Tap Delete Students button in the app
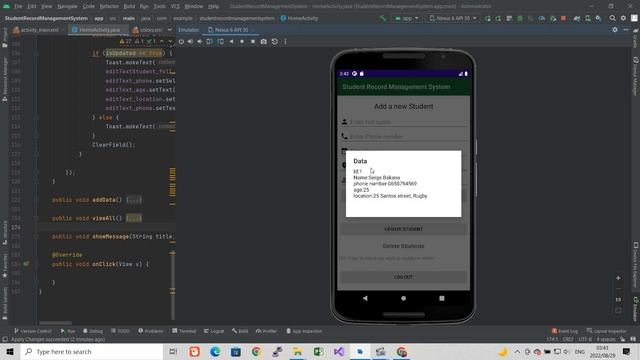 coord(403,246)
